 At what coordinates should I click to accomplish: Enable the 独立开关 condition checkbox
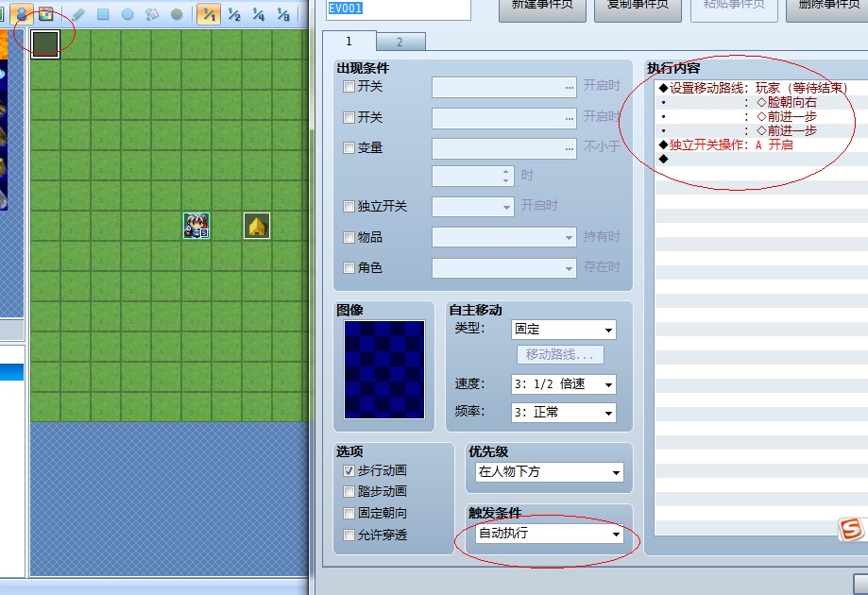coord(349,207)
